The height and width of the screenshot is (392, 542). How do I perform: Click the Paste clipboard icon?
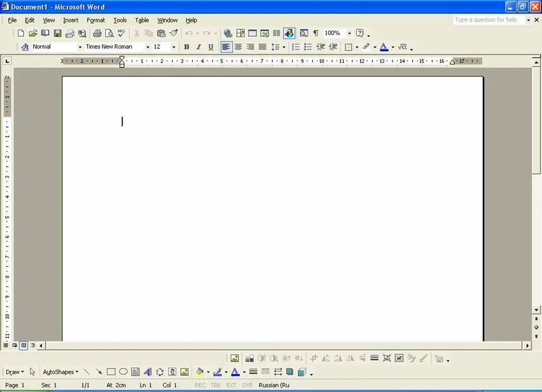click(161, 33)
